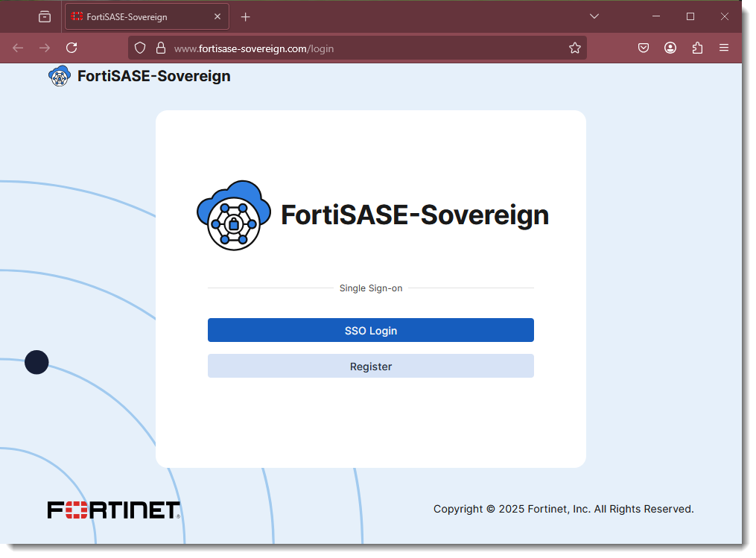Expand the browser account menu
The width and height of the screenshot is (756, 558).
point(670,48)
